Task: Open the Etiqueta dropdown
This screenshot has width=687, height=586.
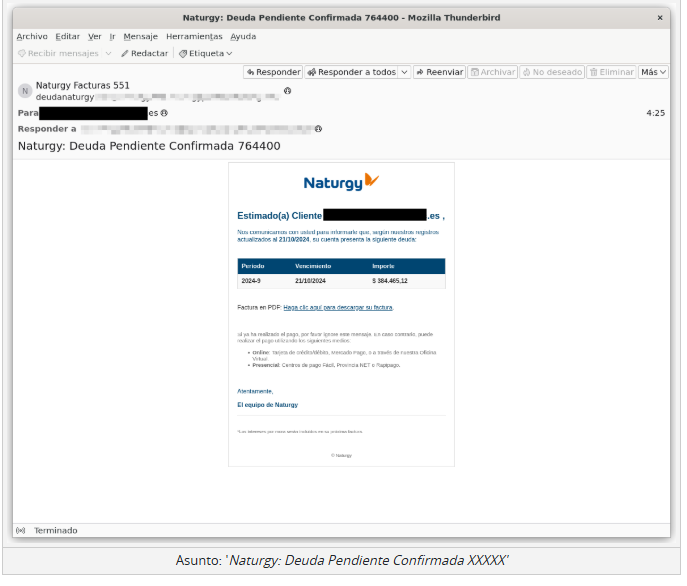Action: (x=205, y=53)
